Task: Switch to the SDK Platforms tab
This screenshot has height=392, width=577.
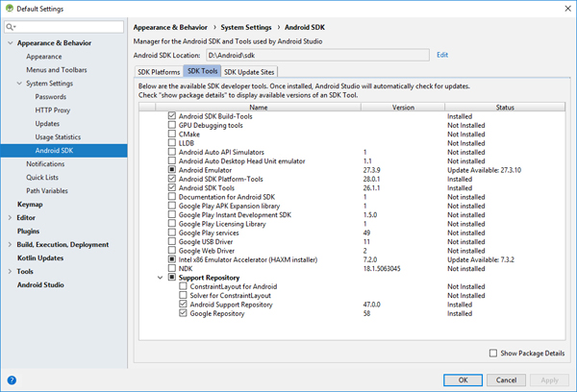Action: pos(158,72)
